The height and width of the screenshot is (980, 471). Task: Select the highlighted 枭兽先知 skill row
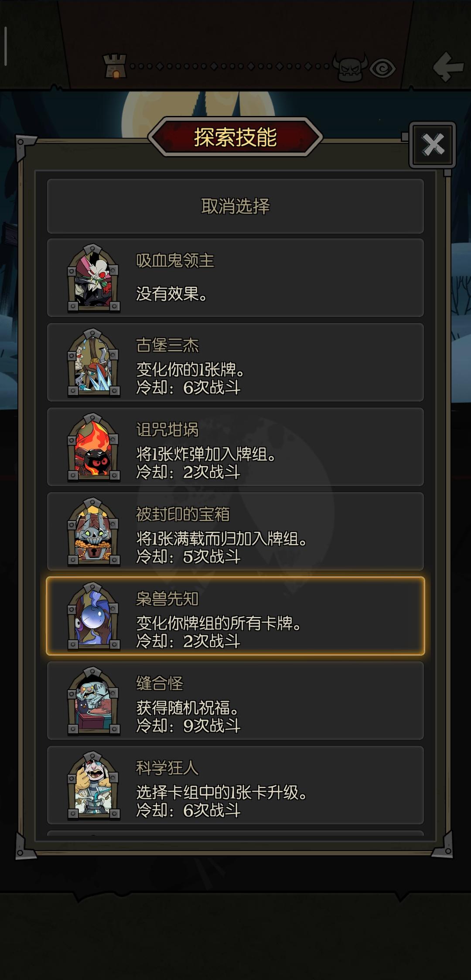coord(235,616)
